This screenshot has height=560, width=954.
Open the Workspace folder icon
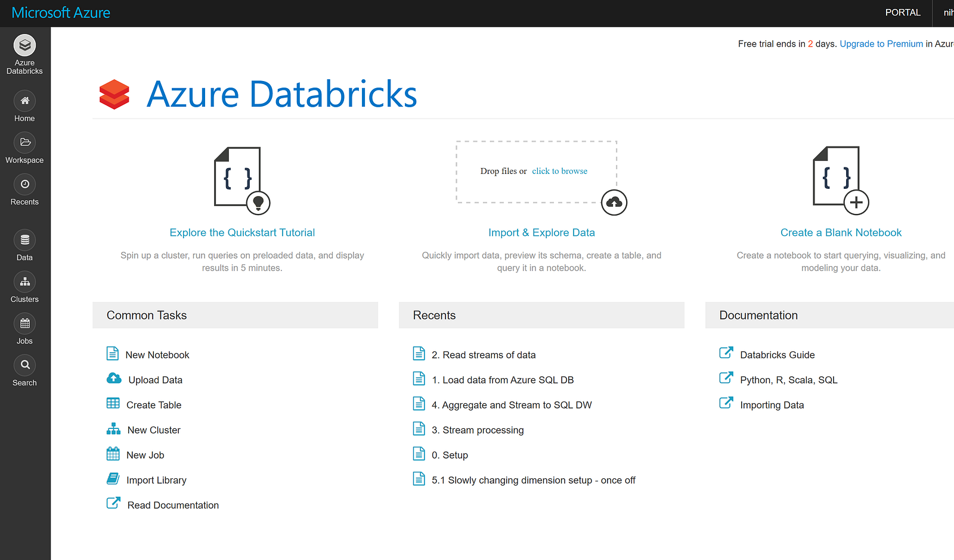tap(24, 142)
